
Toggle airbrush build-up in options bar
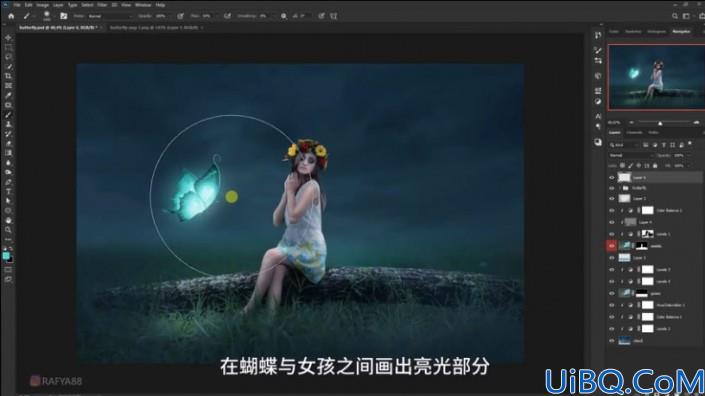pos(228,16)
